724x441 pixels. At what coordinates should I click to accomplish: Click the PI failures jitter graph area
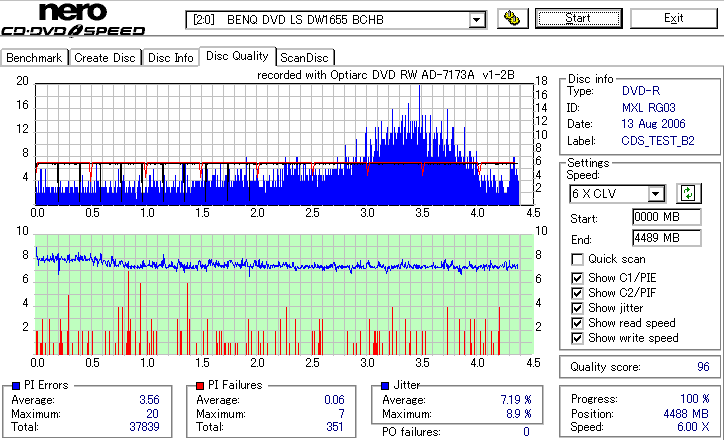click(x=284, y=295)
